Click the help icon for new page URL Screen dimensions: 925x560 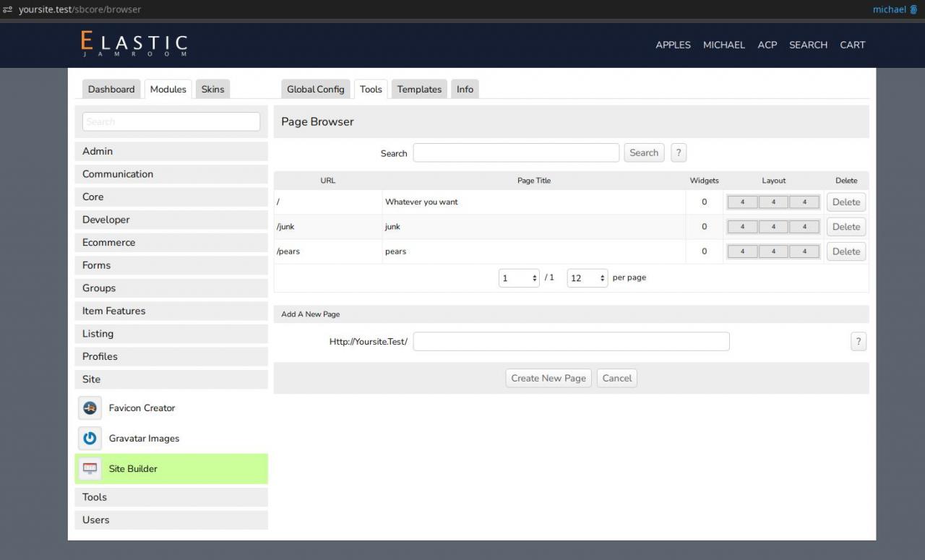[858, 342]
